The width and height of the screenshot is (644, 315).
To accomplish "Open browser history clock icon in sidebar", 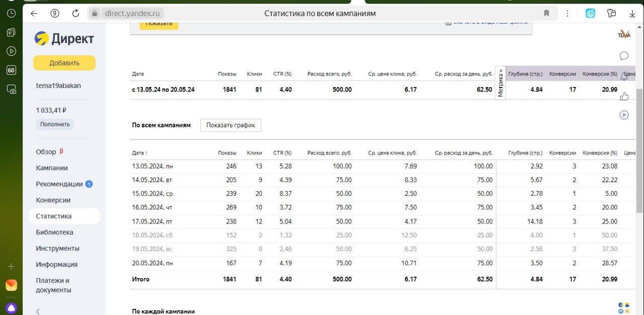I will tap(11, 14).
